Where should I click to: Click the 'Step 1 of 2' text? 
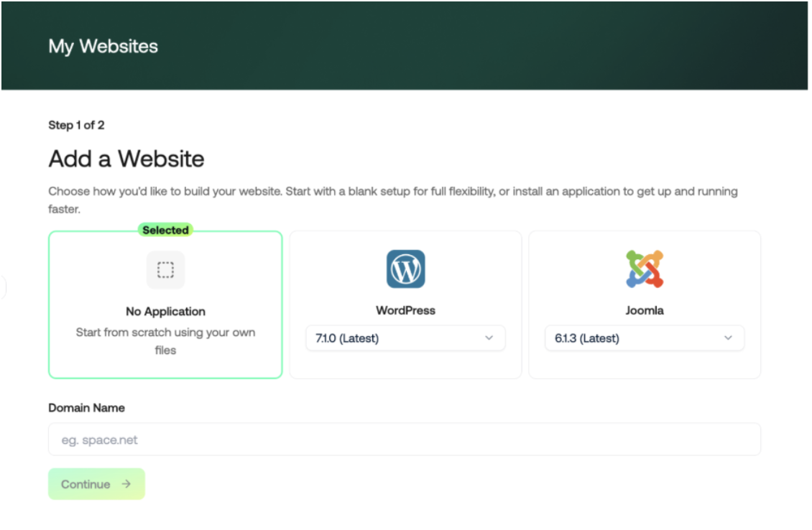76,125
